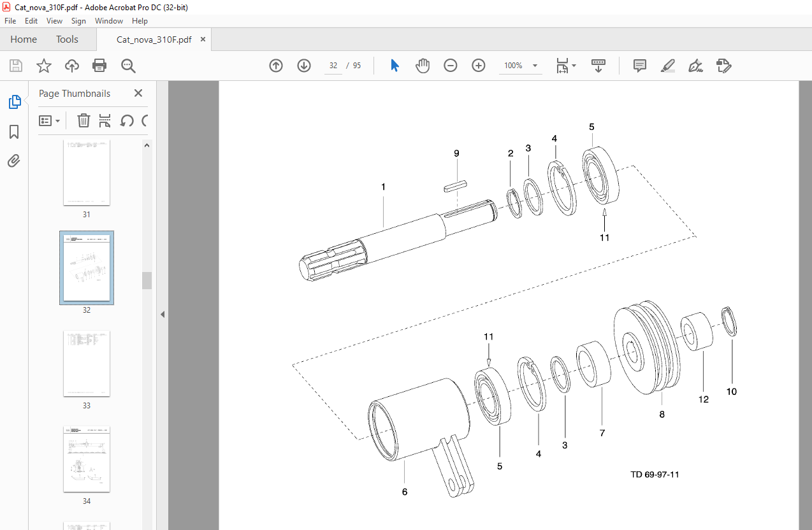Go to next page arrow
The width and height of the screenshot is (812, 530).
click(304, 66)
